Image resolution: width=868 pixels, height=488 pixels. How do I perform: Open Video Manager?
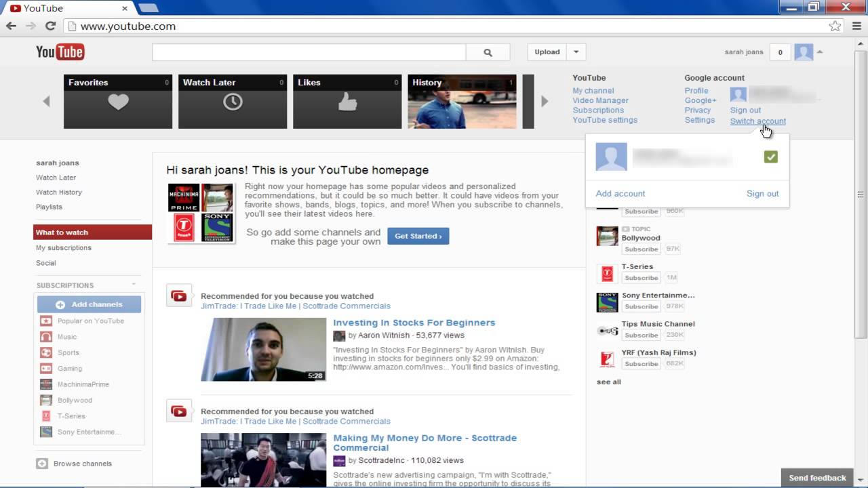[x=600, y=100]
